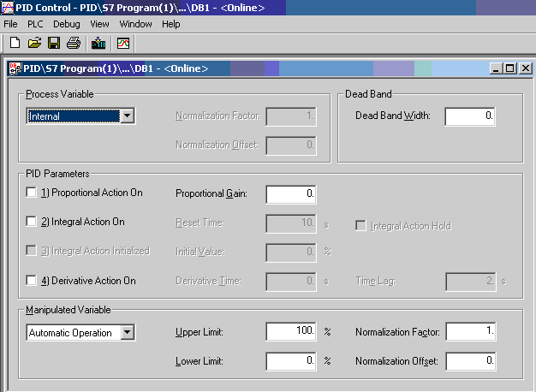The width and height of the screenshot is (536, 392).
Task: Click the Integral Action Hold checkbox
Action: tap(360, 226)
